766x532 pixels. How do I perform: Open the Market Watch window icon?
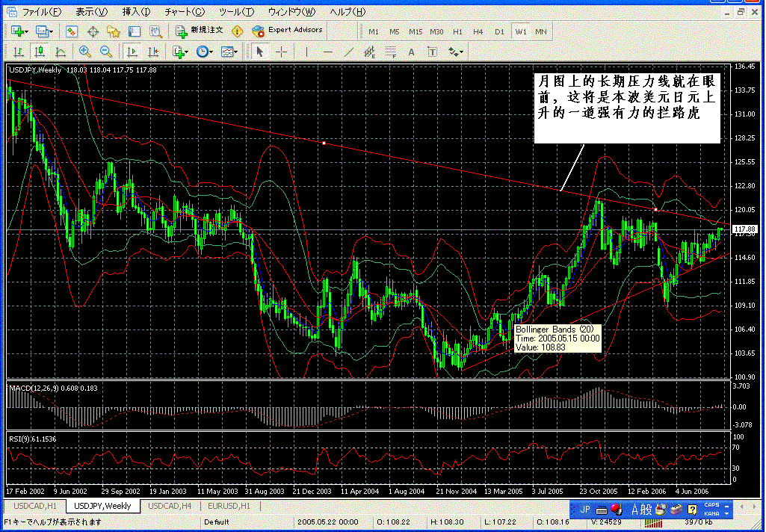click(x=72, y=31)
